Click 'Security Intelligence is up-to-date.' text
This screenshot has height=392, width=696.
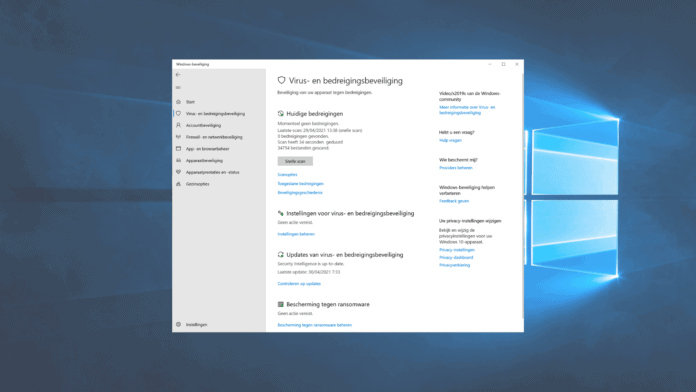point(311,264)
